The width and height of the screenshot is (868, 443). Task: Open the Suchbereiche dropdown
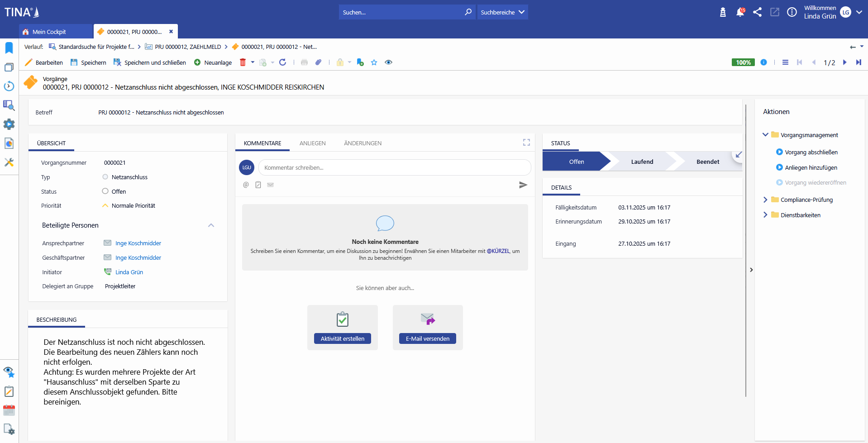(x=502, y=12)
